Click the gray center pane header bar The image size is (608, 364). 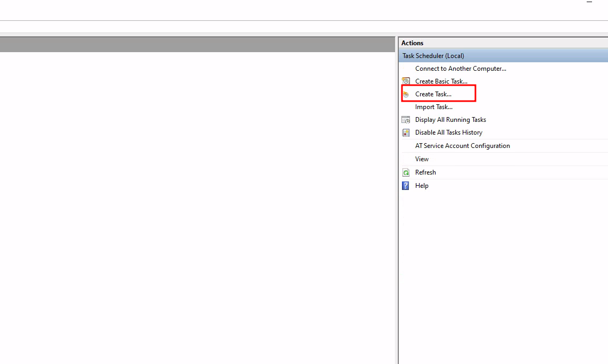(x=197, y=45)
